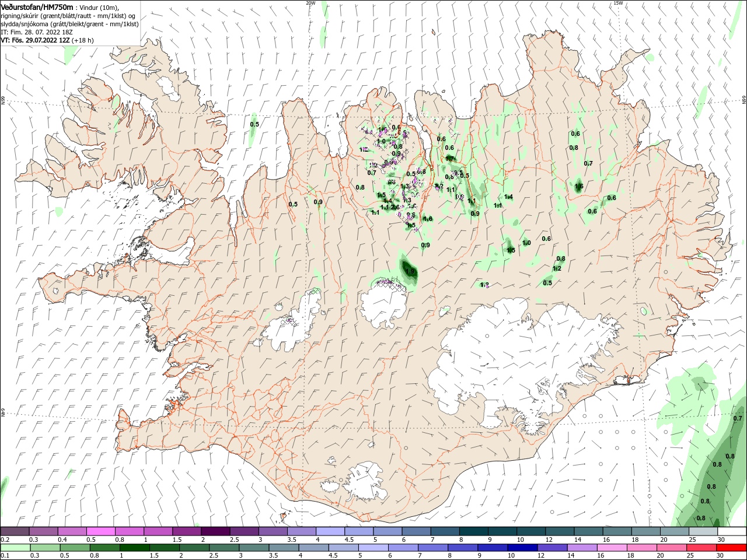Click the 0.5 value over the sea northwest of Skagi
Viewport: 747px width, 560px height.
point(254,124)
